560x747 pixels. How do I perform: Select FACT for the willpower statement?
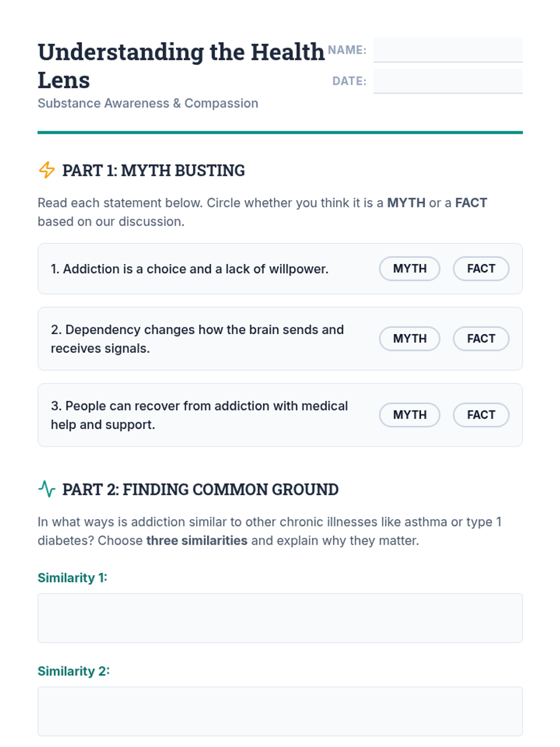pos(481,268)
